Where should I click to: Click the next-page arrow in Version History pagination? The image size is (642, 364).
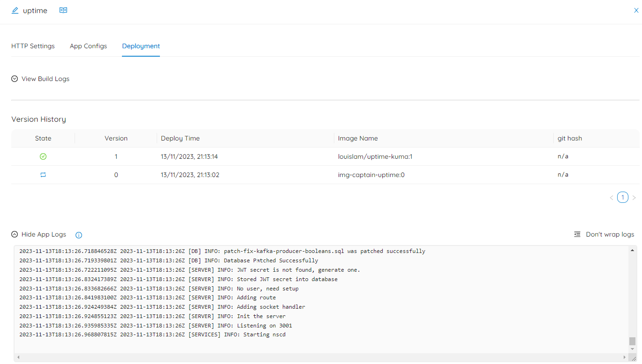click(634, 197)
